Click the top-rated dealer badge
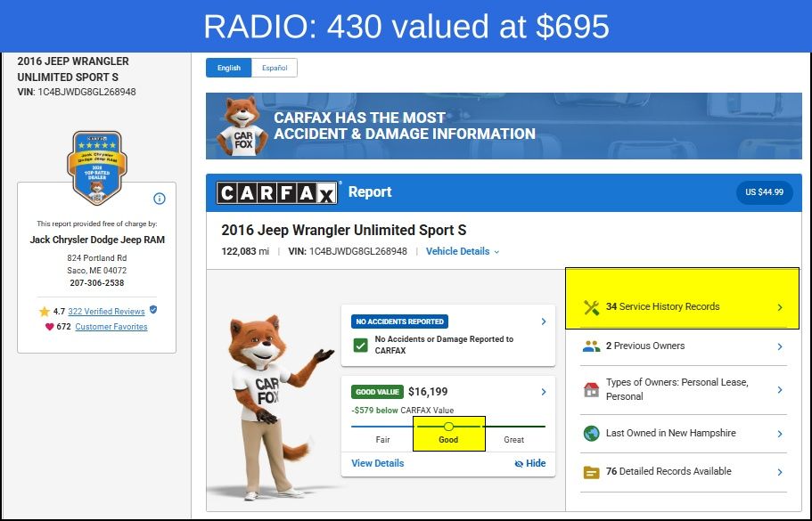 click(97, 167)
